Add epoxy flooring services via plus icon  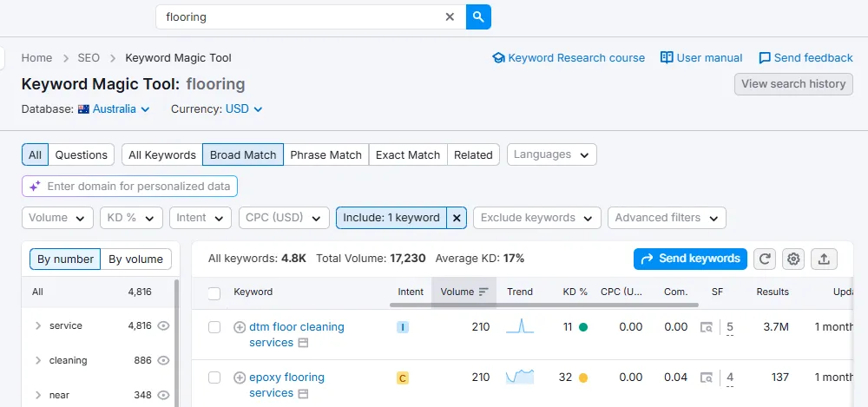(240, 377)
